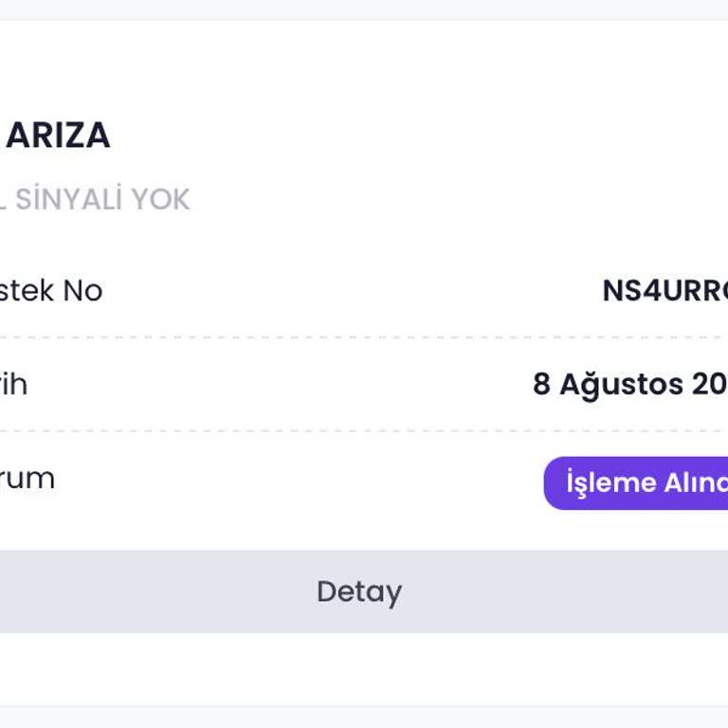Click the day number 8 in the date
Image resolution: width=728 pixels, height=728 pixels.
click(541, 385)
